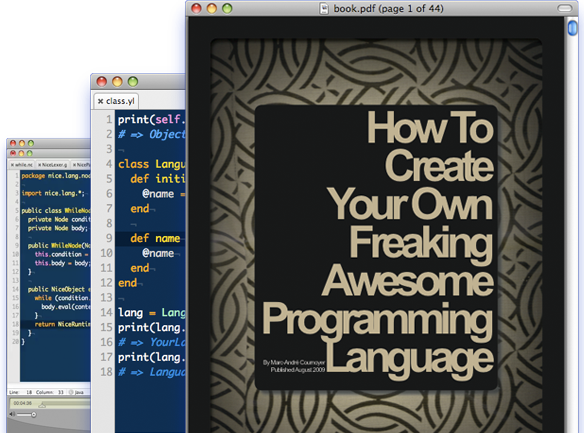
Task: Click line number 18 in the class.yl gutter
Action: 106,372
